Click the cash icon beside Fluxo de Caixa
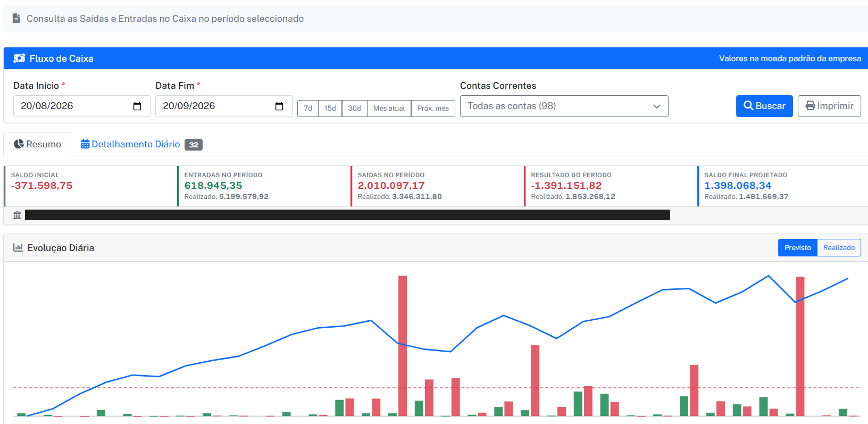The width and height of the screenshot is (868, 424). (x=19, y=59)
